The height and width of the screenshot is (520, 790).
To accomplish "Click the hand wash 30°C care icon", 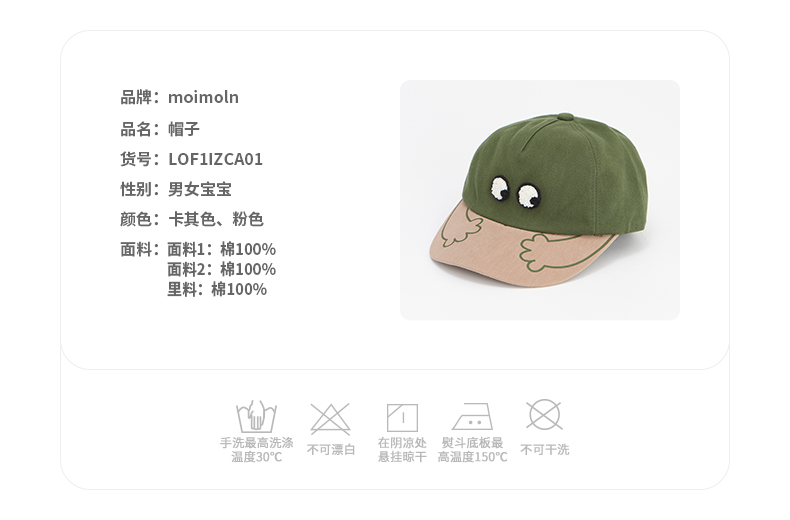I will pyautogui.click(x=256, y=416).
